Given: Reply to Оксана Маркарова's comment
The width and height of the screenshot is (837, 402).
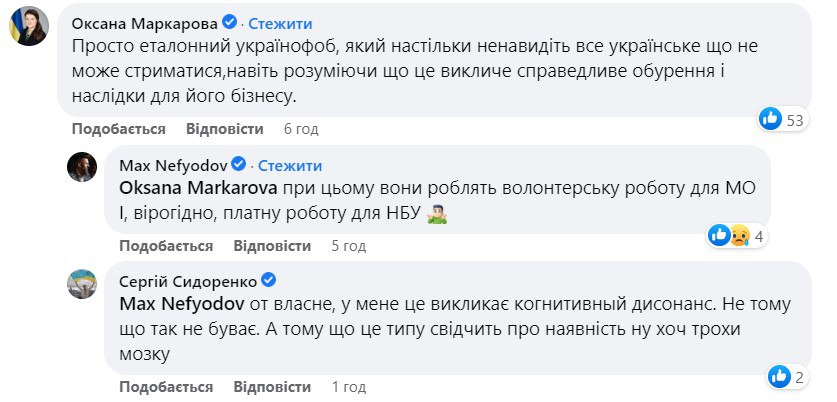Looking at the screenshot, I should click(x=225, y=129).
